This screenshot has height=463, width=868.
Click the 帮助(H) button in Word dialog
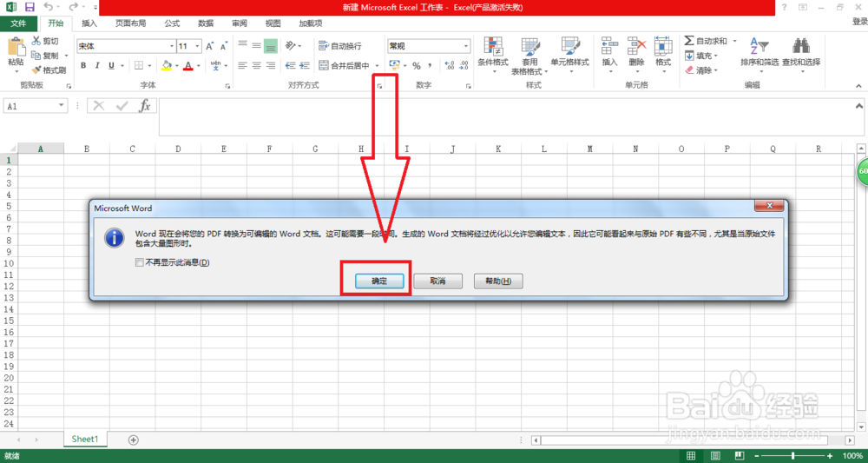click(x=497, y=281)
